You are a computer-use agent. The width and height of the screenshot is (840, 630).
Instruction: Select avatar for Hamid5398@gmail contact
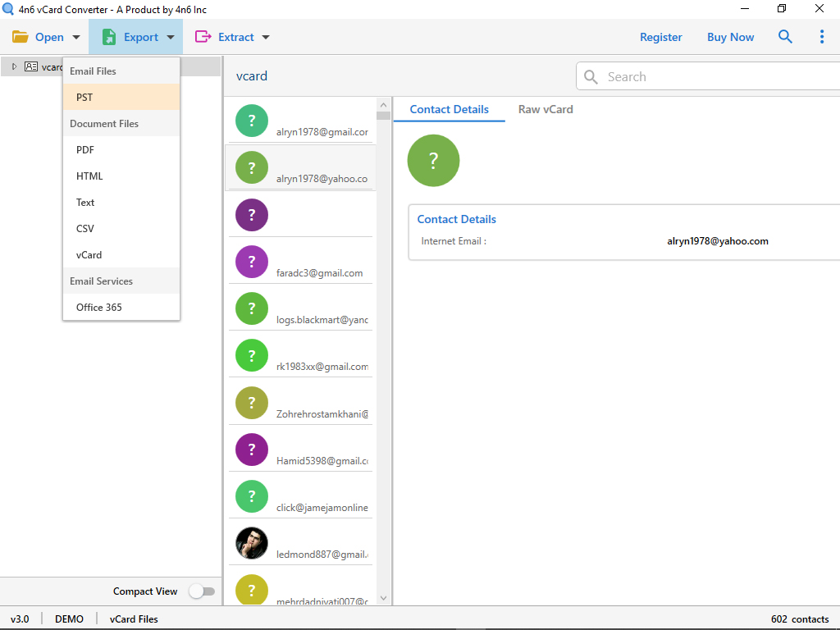[x=252, y=449]
